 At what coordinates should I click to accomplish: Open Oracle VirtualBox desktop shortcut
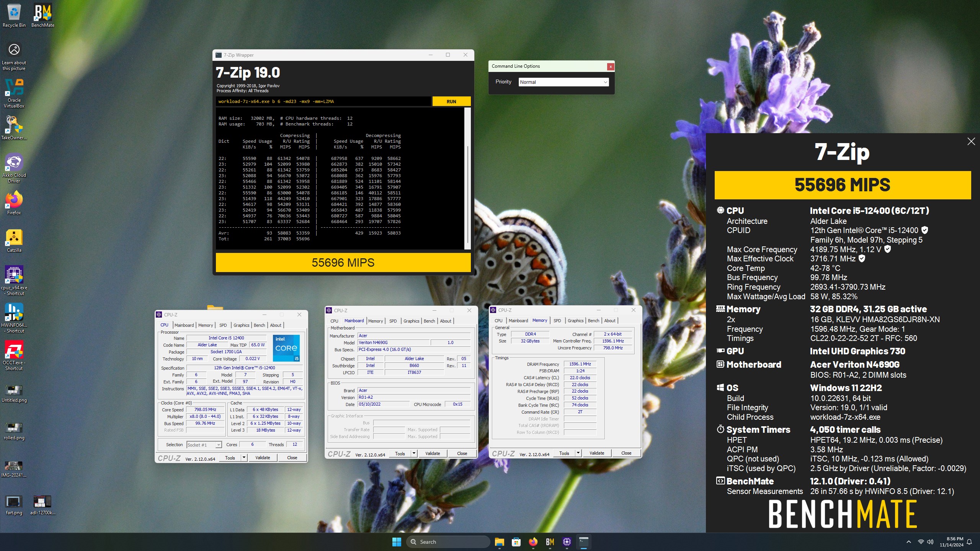[14, 93]
